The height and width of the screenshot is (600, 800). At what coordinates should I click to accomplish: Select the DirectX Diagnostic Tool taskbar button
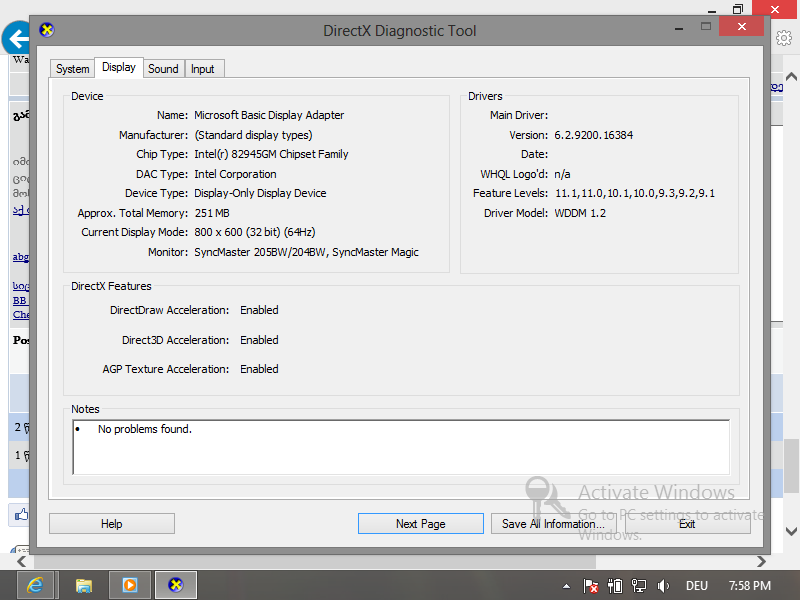[175, 585]
